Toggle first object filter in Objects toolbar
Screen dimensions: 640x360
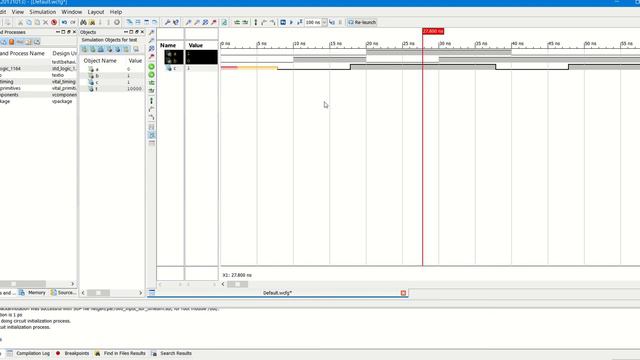[84, 49]
